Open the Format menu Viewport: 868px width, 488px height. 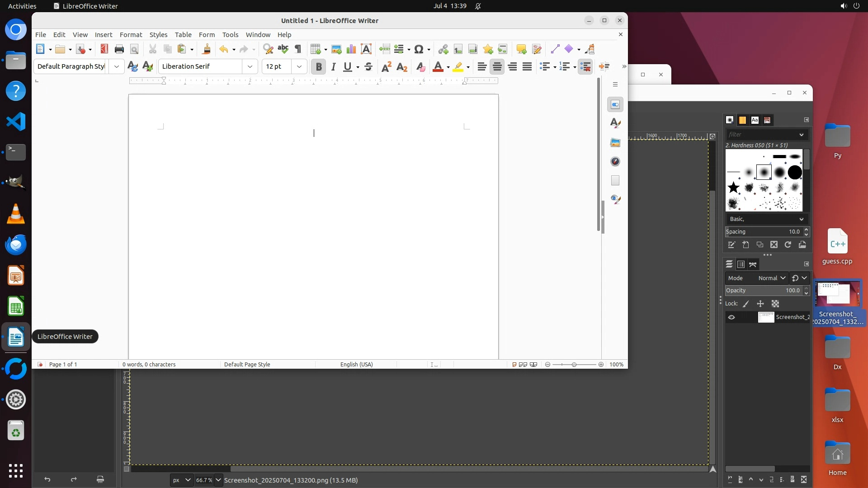[131, 35]
